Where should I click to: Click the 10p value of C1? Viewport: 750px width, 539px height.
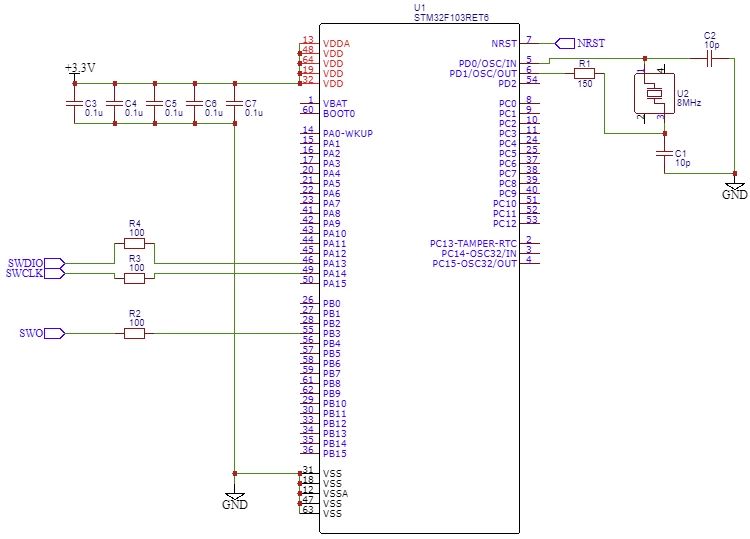[683, 163]
